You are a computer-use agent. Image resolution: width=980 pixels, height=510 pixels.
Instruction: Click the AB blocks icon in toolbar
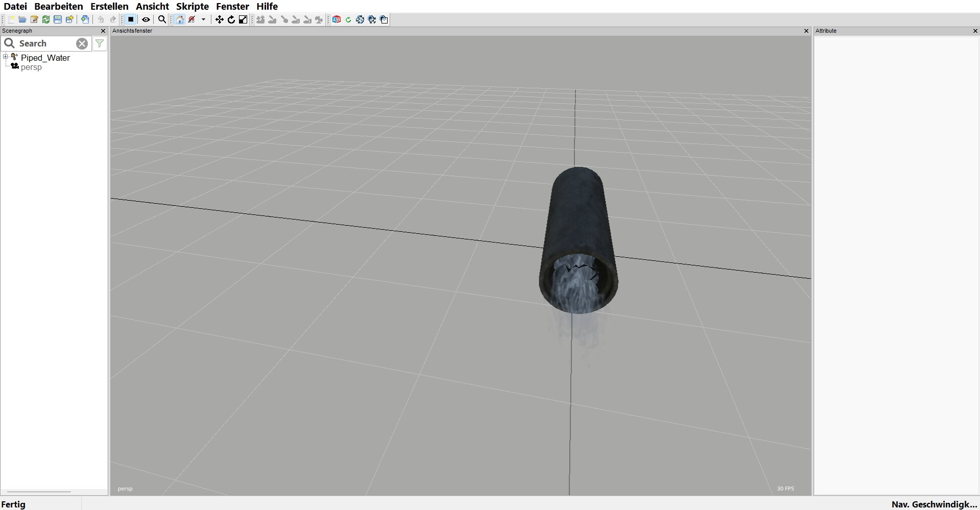pyautogui.click(x=336, y=19)
